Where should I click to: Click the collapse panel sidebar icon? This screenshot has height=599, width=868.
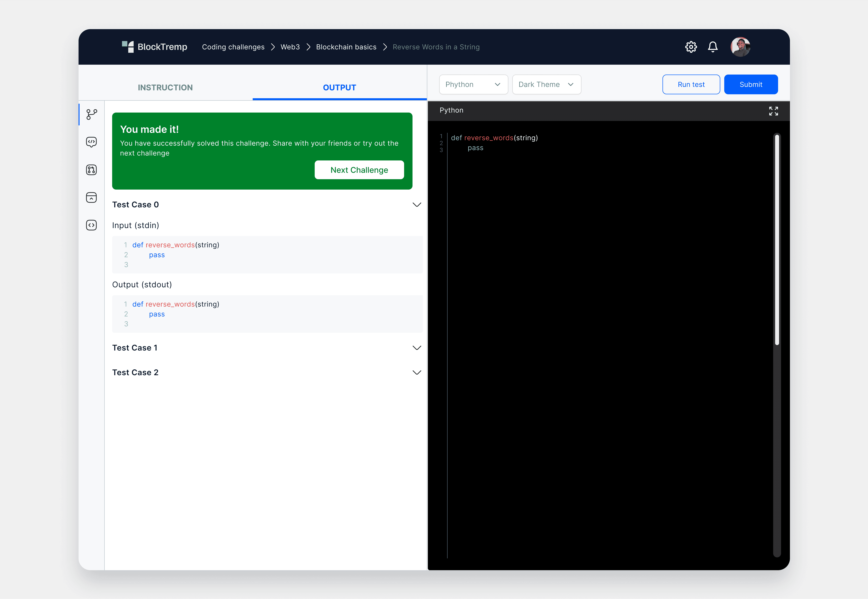tap(91, 197)
